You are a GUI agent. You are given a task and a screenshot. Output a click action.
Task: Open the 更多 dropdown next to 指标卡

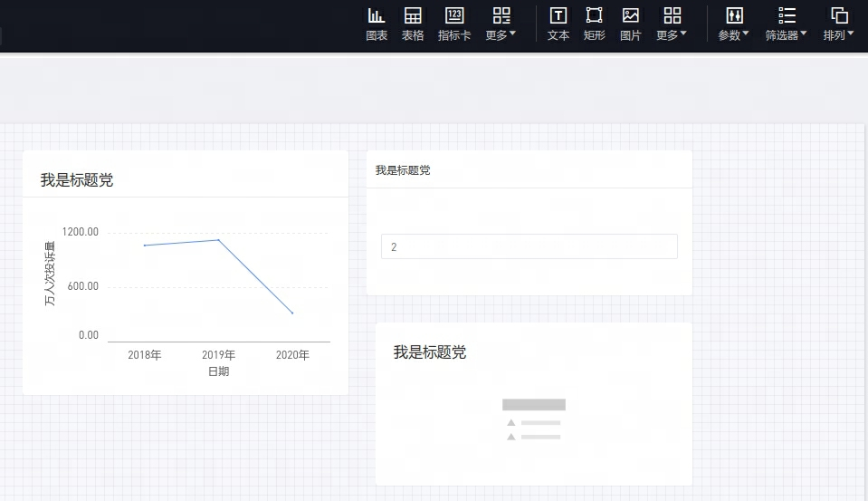click(501, 24)
